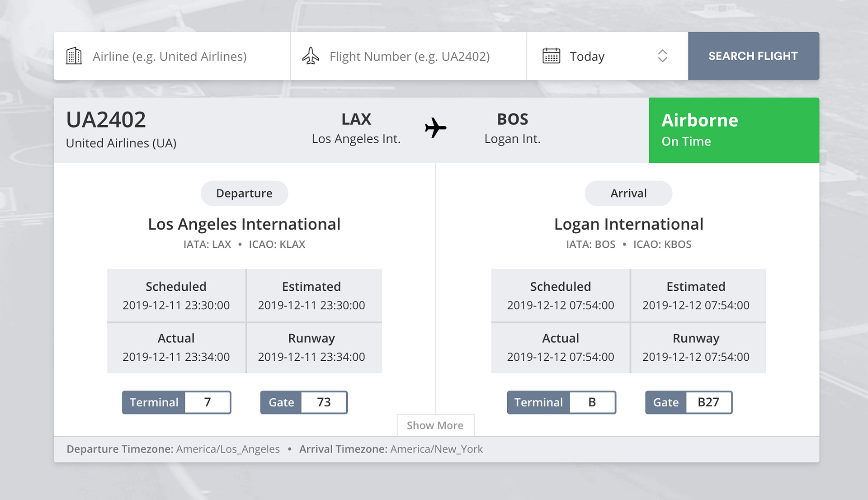Screen dimensions: 868x500
Task: Click the green Airborne status badge
Action: (733, 130)
